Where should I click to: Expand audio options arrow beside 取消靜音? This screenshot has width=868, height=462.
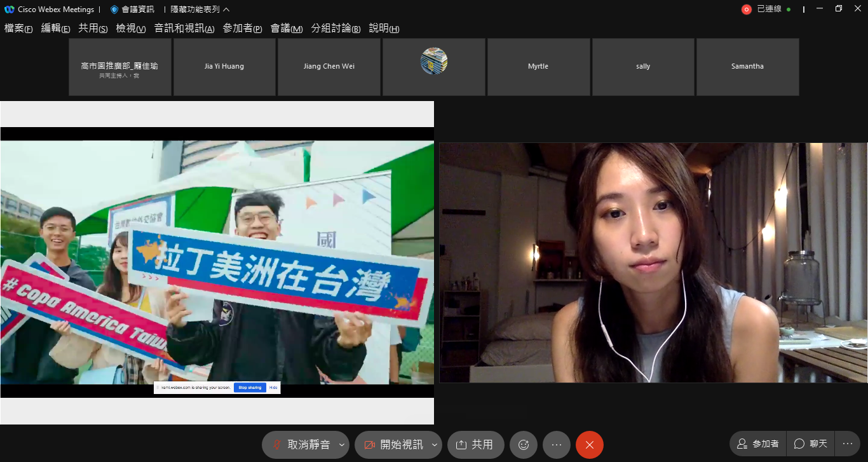pos(342,445)
